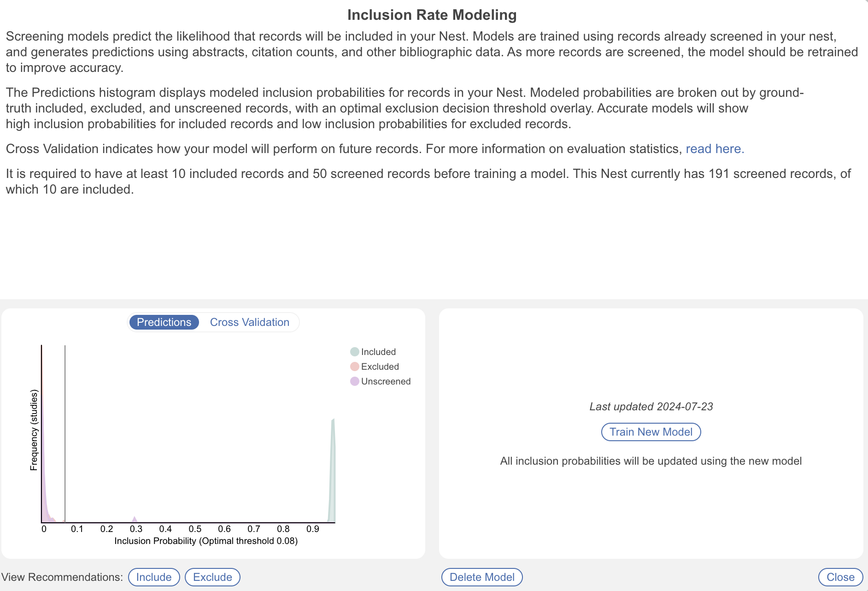Viewport: 868px width, 591px height.
Task: Open the 'read here' evaluation statistics link
Action: [x=715, y=148]
